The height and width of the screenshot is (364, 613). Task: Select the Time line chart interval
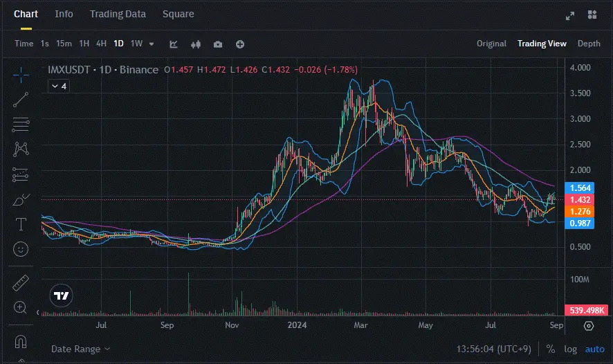24,44
